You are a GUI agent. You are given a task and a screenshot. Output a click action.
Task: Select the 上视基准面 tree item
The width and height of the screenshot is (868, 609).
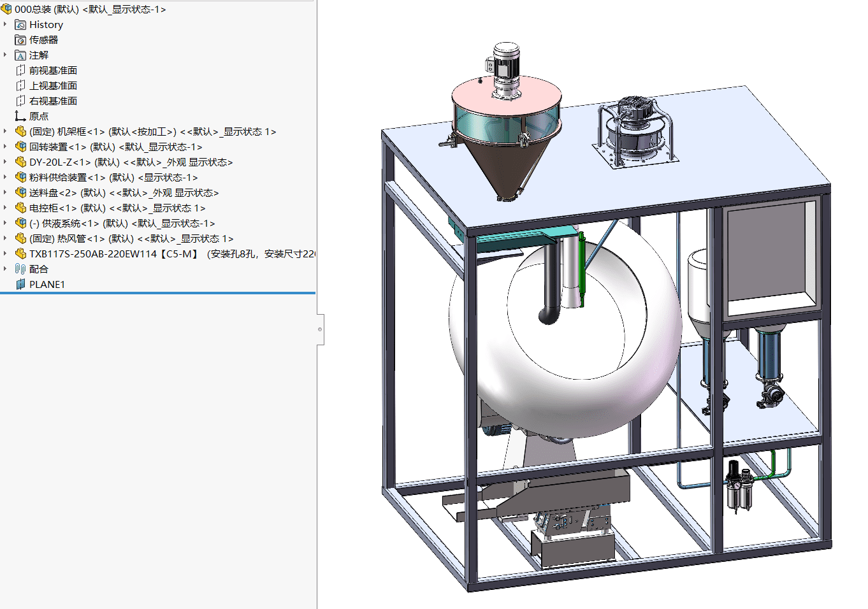pos(53,86)
